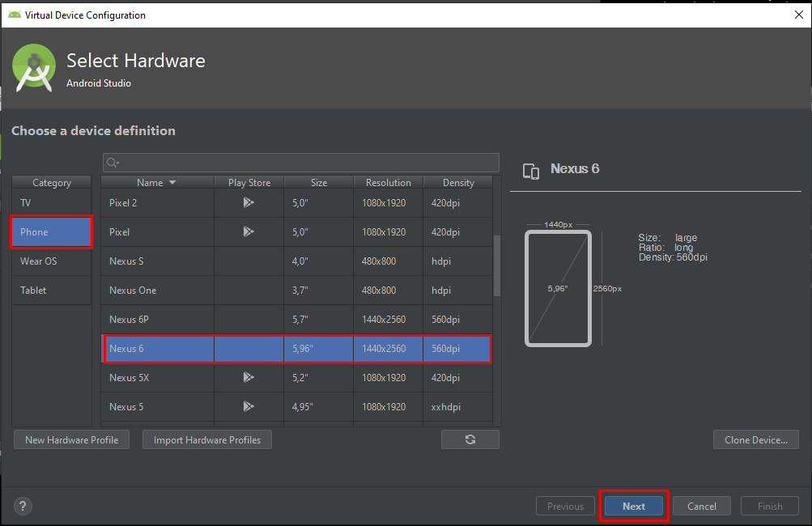Sort list by Resolution column header
812x526 pixels.
[x=388, y=183]
